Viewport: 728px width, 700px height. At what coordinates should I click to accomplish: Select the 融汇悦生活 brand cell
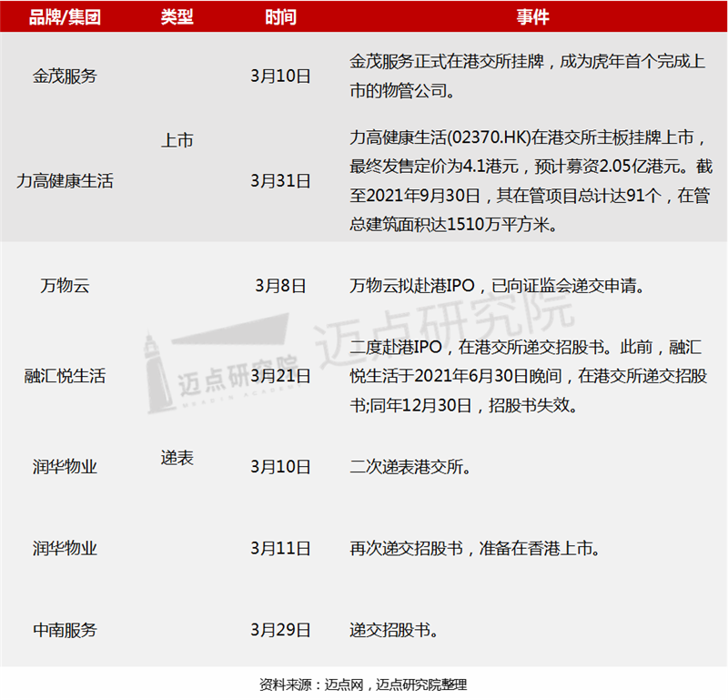(x=65, y=375)
